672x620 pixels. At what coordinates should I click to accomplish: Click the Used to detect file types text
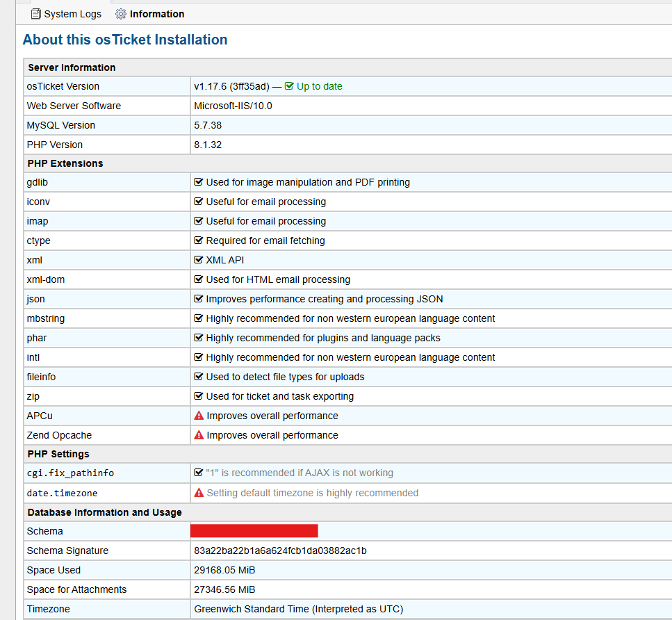point(285,377)
